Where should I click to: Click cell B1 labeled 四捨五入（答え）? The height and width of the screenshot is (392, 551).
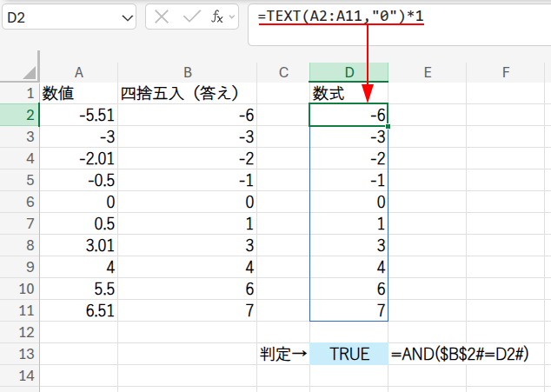click(187, 93)
